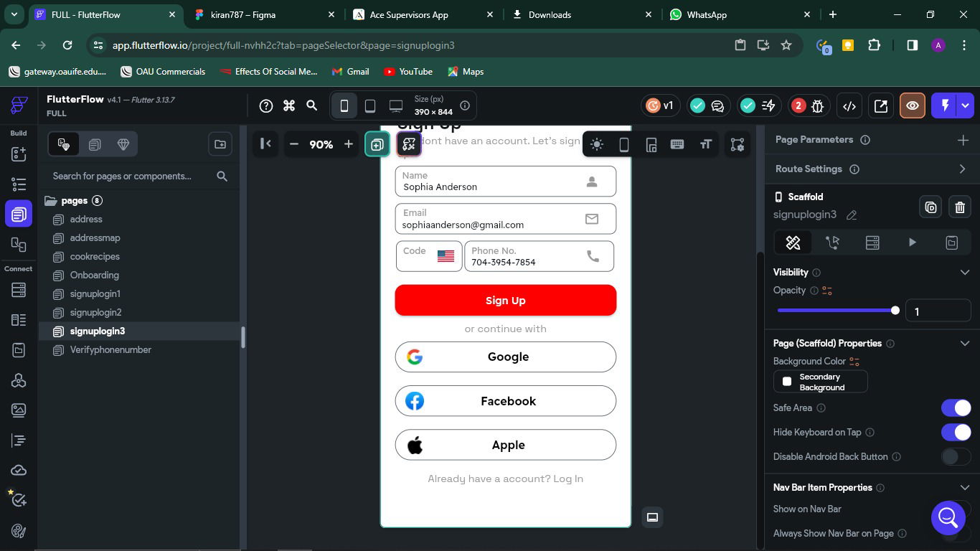Enable Disable Android Back Button toggle
This screenshot has height=551, width=980.
click(x=956, y=457)
